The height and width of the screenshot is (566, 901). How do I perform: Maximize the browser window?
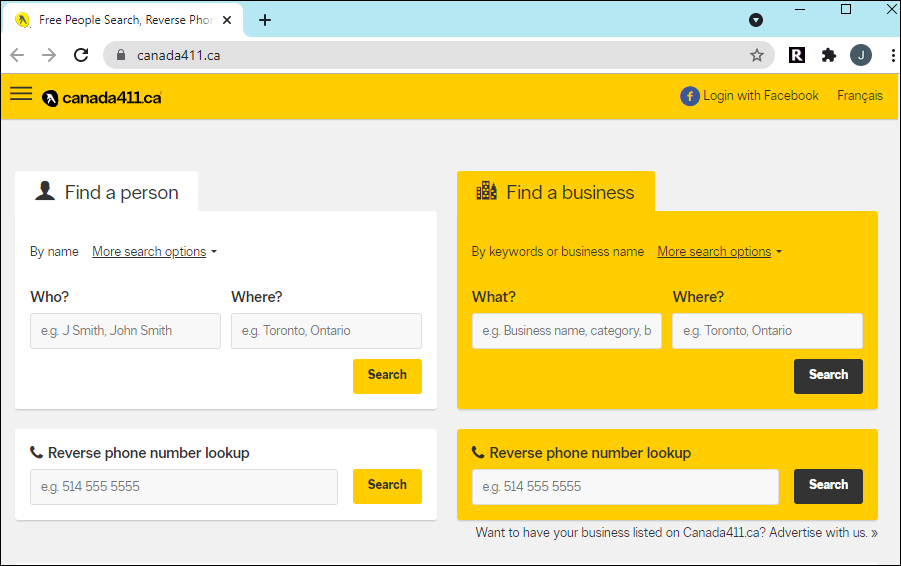pos(846,10)
